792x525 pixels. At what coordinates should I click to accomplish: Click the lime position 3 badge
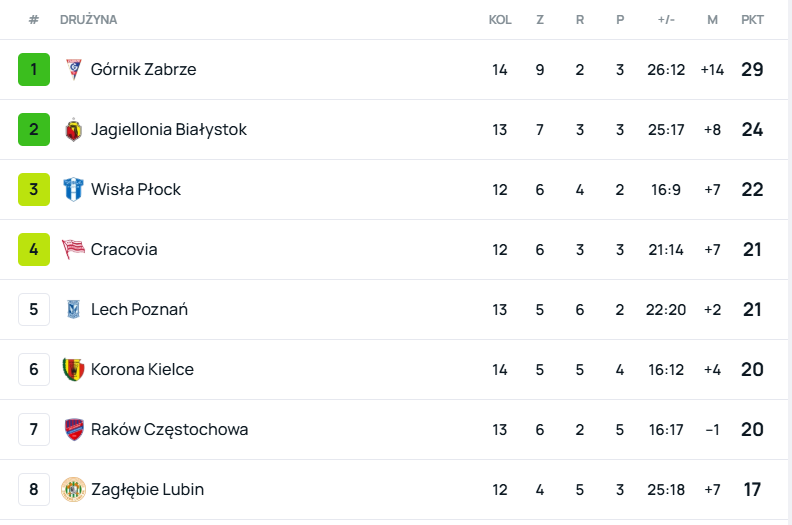tap(34, 190)
